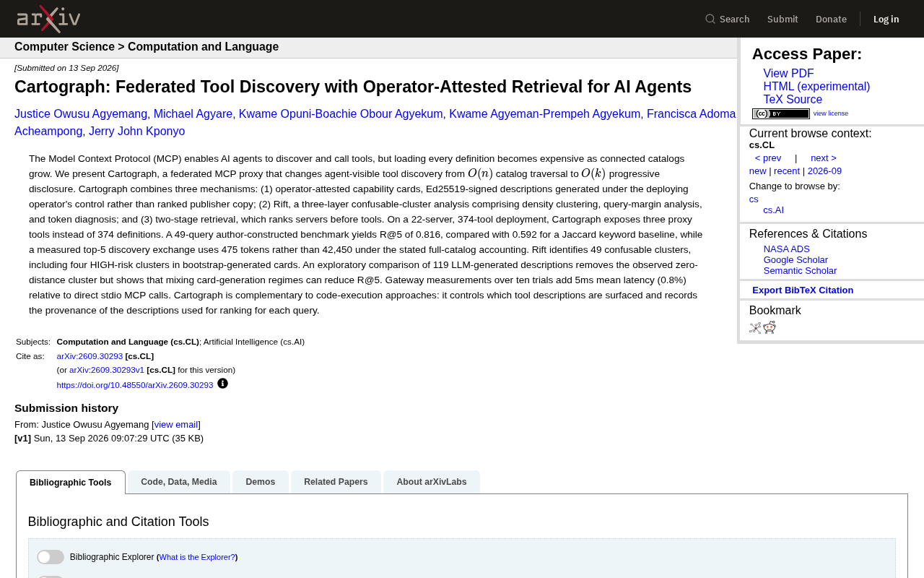Toggle the Bibliographic Explorer switch
The image size is (924, 578).
[x=51, y=557]
